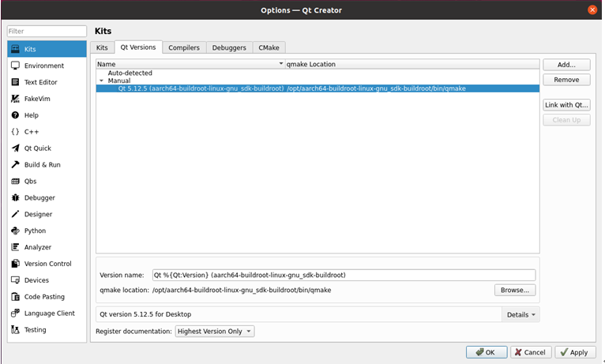The width and height of the screenshot is (605, 364).
Task: Click the qmake Location column header
Action: point(412,64)
